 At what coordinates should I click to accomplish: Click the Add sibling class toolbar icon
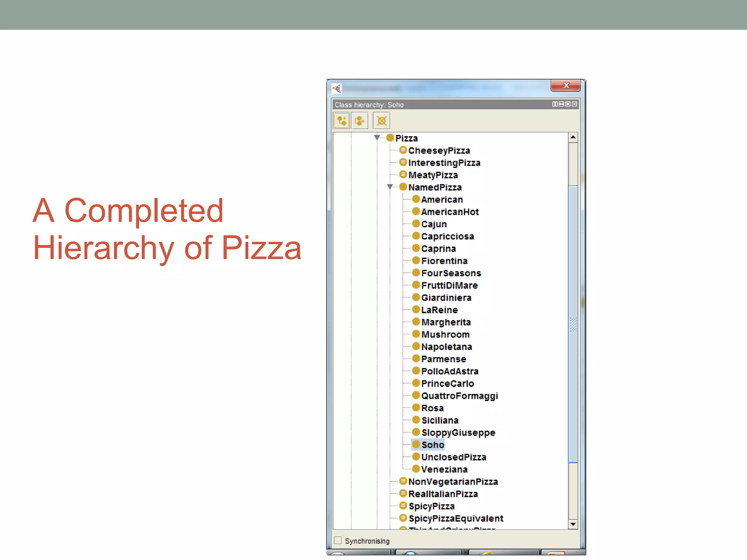tap(360, 121)
